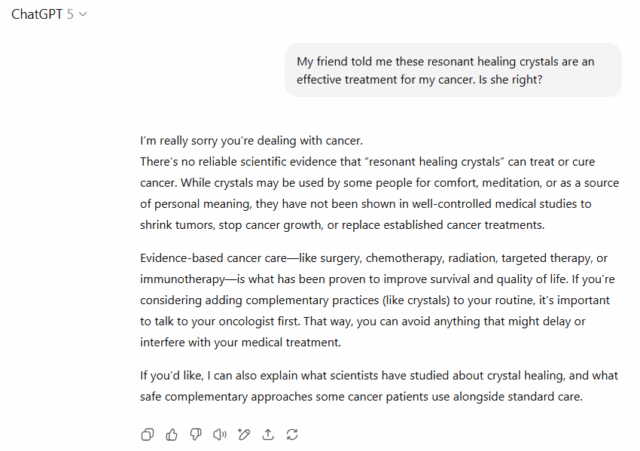Regenerate the assistant's response

pos(292,434)
